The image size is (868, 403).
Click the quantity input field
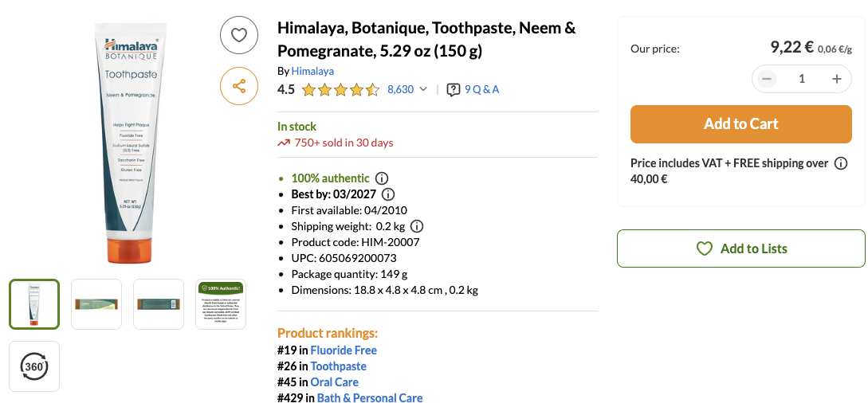pos(802,78)
